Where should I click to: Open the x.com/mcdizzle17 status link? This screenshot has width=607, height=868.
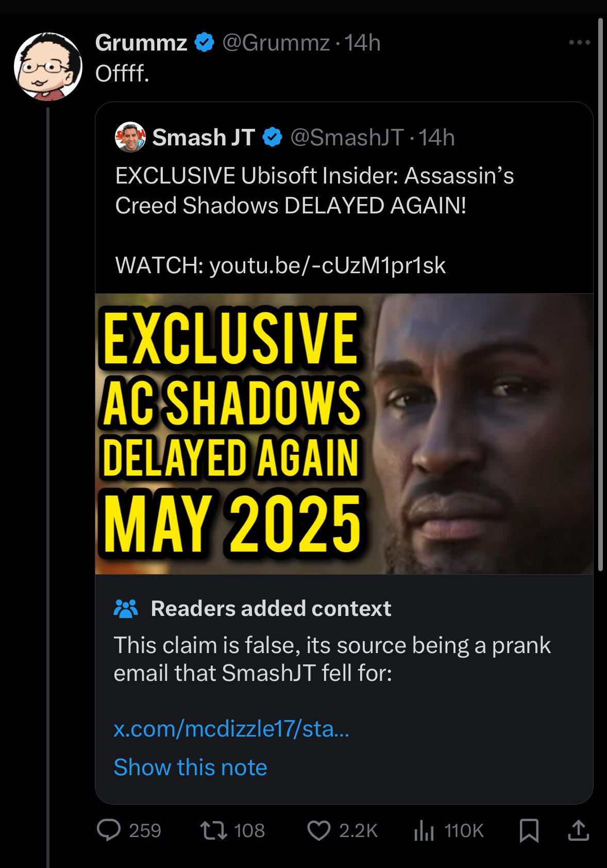231,729
